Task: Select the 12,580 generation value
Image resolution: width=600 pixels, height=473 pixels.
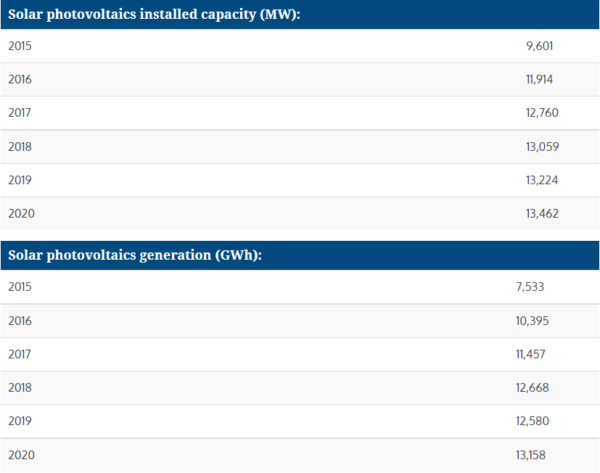Action: coord(532,421)
